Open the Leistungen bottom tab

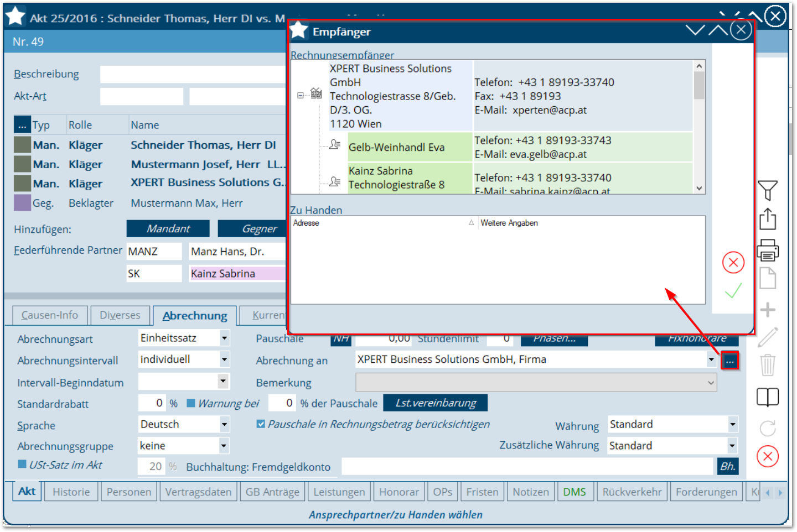(339, 492)
